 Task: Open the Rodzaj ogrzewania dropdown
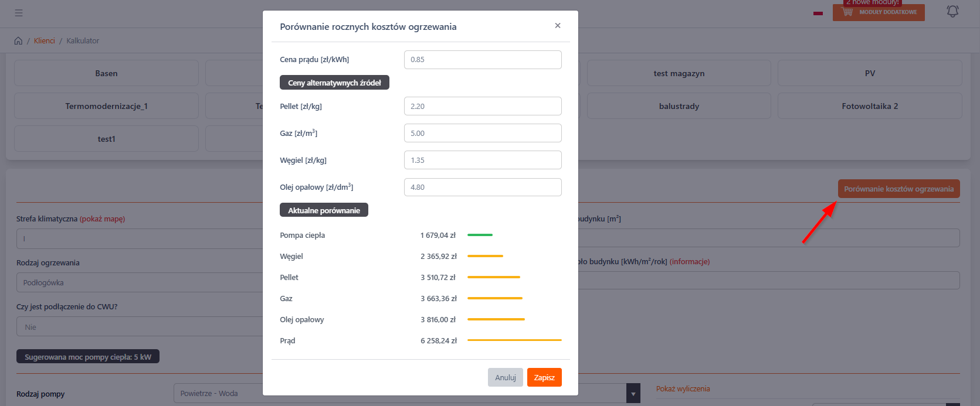(x=140, y=282)
